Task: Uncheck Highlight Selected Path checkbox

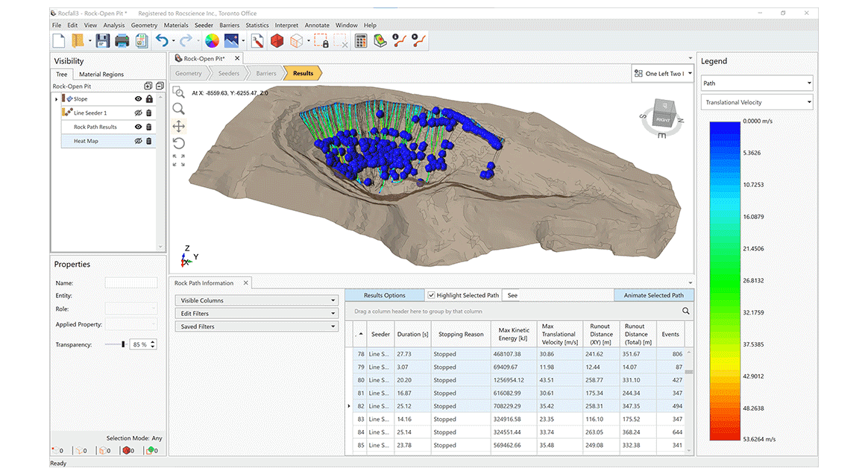Action: pyautogui.click(x=431, y=295)
